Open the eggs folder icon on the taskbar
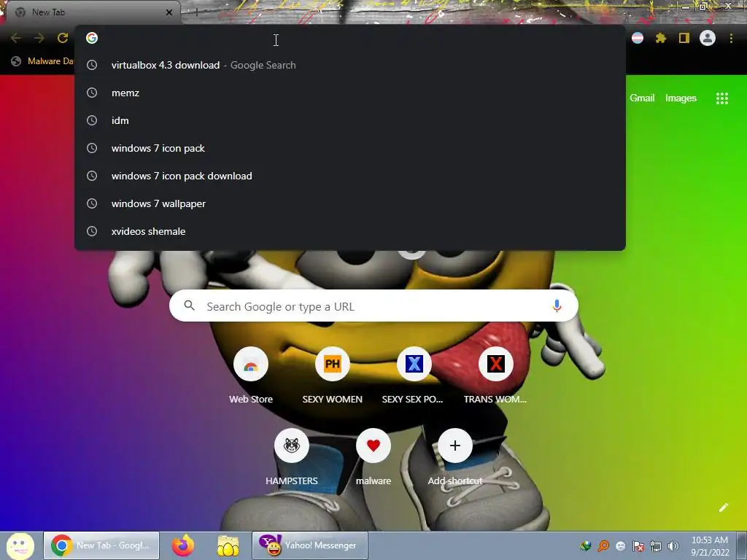This screenshot has width=747, height=560. 228,545
